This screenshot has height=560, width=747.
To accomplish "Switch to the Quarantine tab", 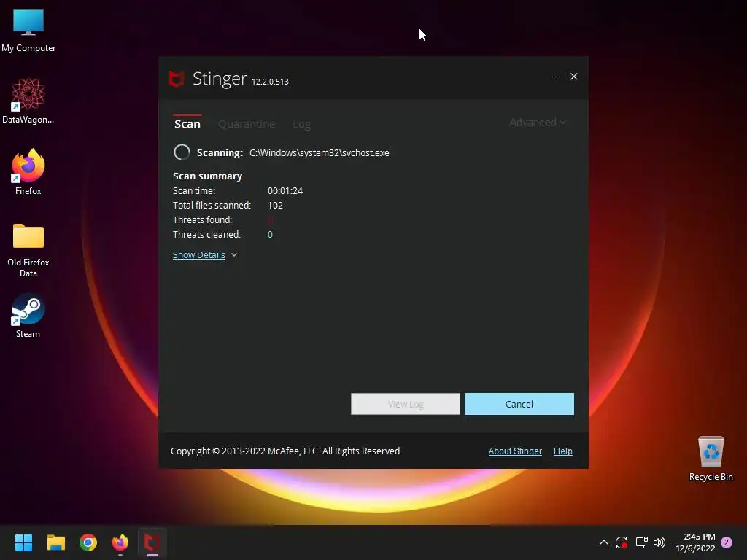I will click(247, 124).
